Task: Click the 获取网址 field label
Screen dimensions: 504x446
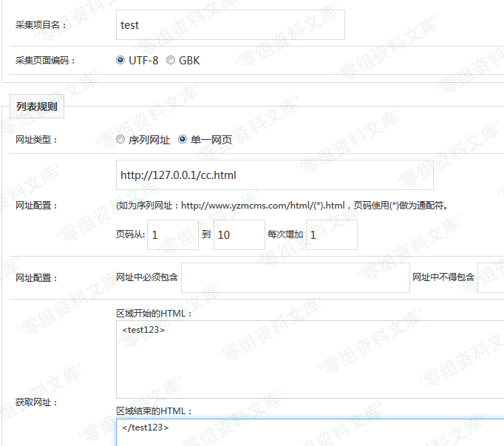Action: [37, 402]
